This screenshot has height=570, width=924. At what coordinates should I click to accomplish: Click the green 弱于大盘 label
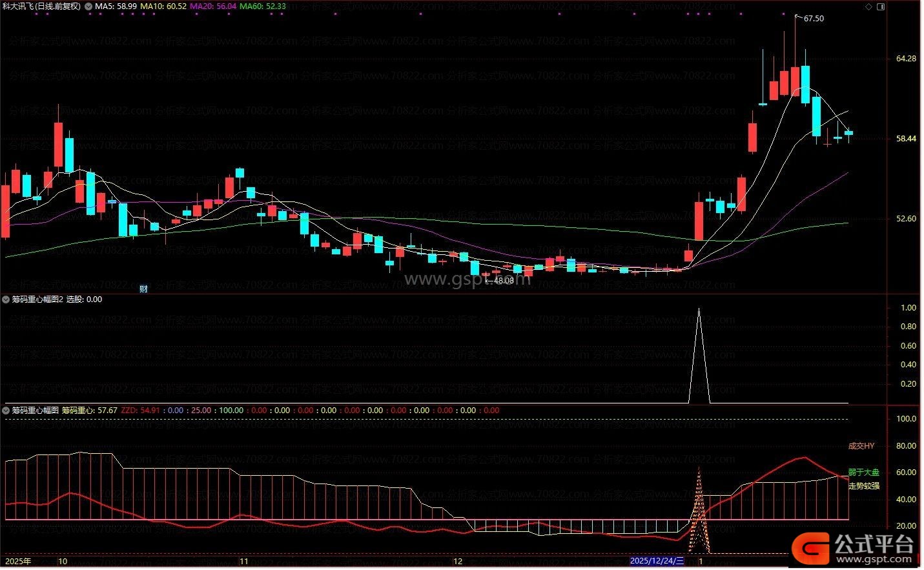coord(863,473)
